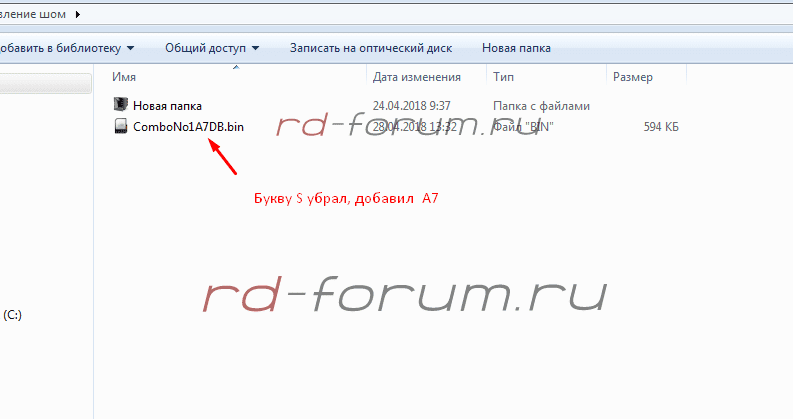Open the Общий доступ dropdown menu

tap(211, 47)
